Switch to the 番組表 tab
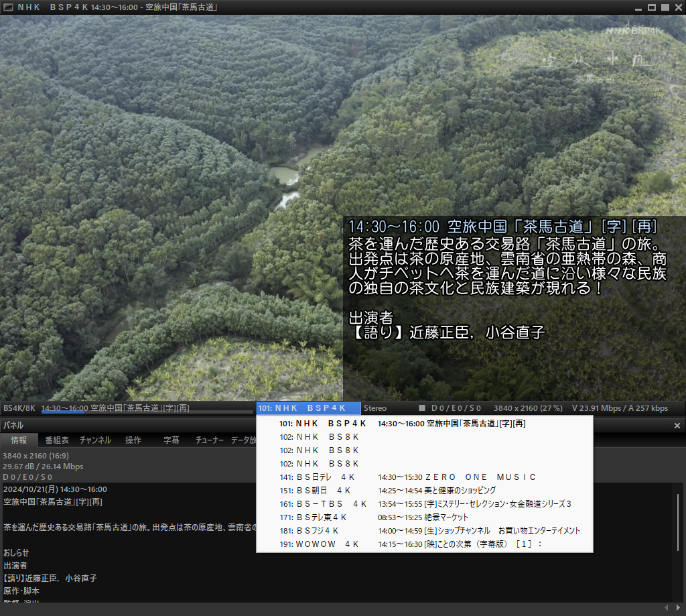Image resolution: width=686 pixels, height=616 pixels. click(x=57, y=440)
